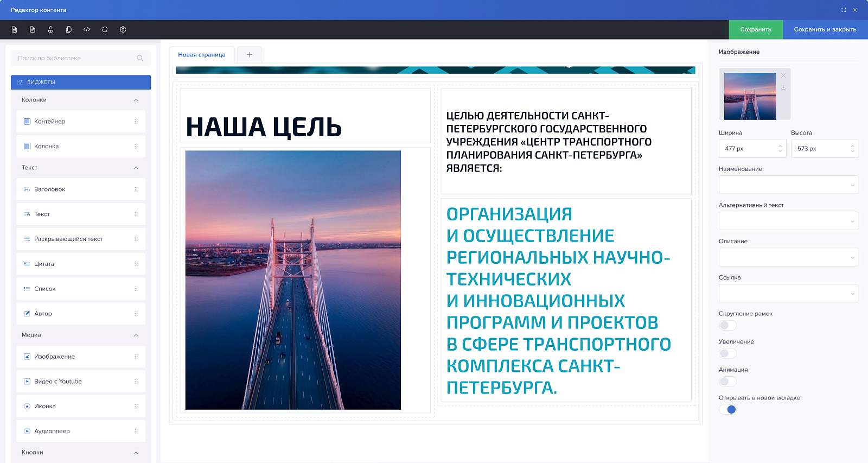Select the Раскрывающийся текст widget

coord(81,239)
